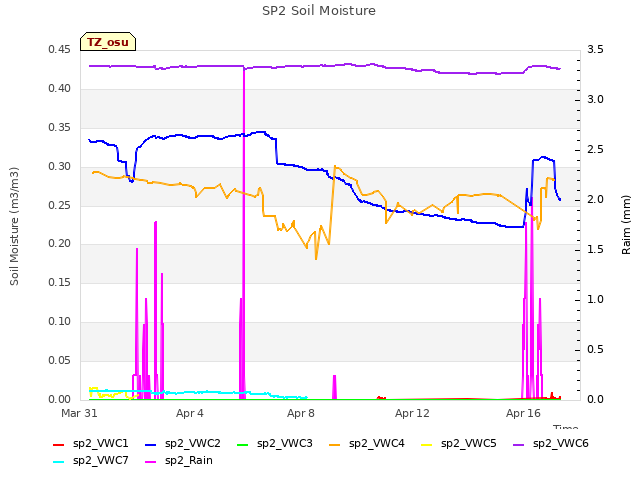
Task: Click the sp2_VWC1 legend label
Action: [101, 444]
